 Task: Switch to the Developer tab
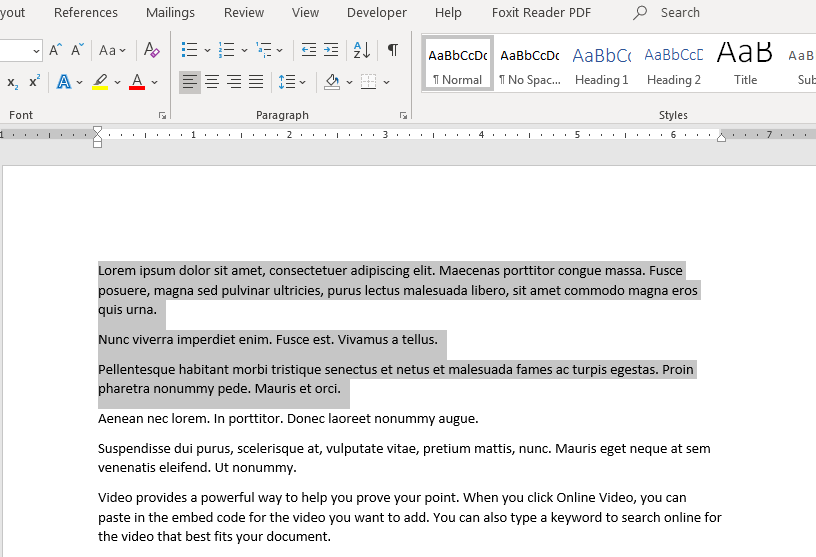click(x=376, y=13)
